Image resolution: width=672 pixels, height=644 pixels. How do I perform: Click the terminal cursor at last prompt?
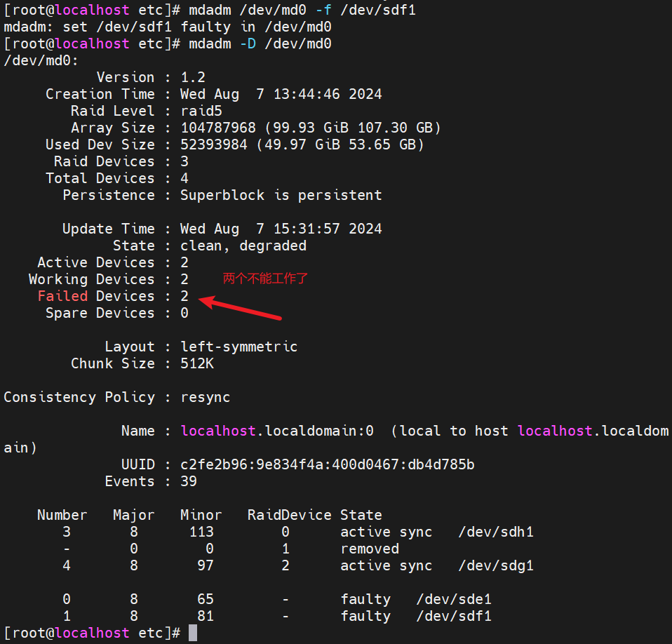pyautogui.click(x=193, y=633)
